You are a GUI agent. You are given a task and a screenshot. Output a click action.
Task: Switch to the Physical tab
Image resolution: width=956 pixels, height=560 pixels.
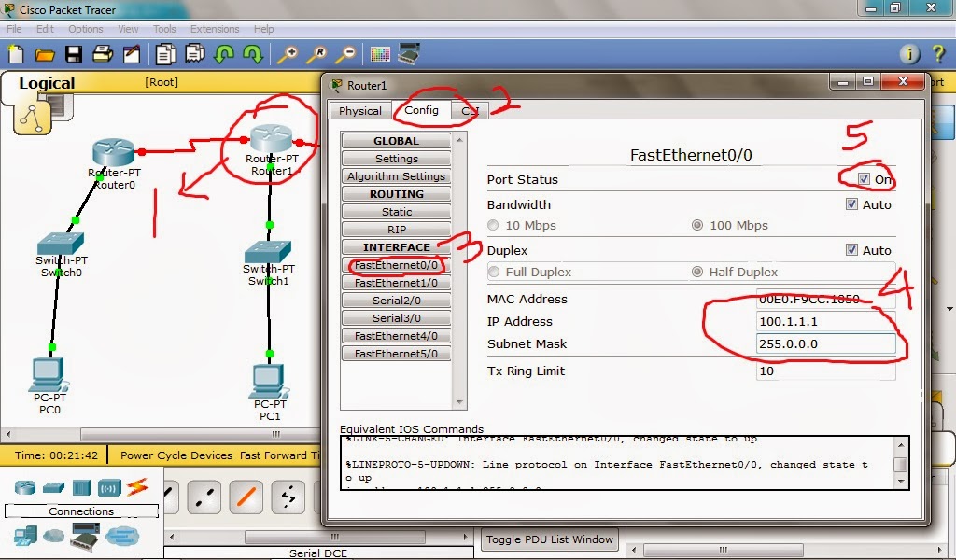(x=360, y=111)
